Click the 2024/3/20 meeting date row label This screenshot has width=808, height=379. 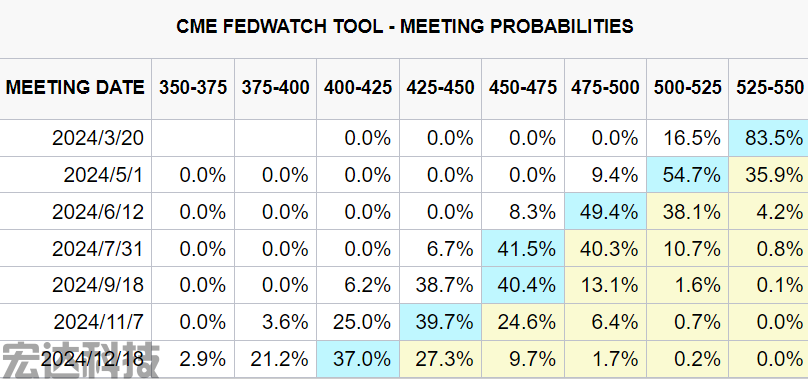coord(98,138)
